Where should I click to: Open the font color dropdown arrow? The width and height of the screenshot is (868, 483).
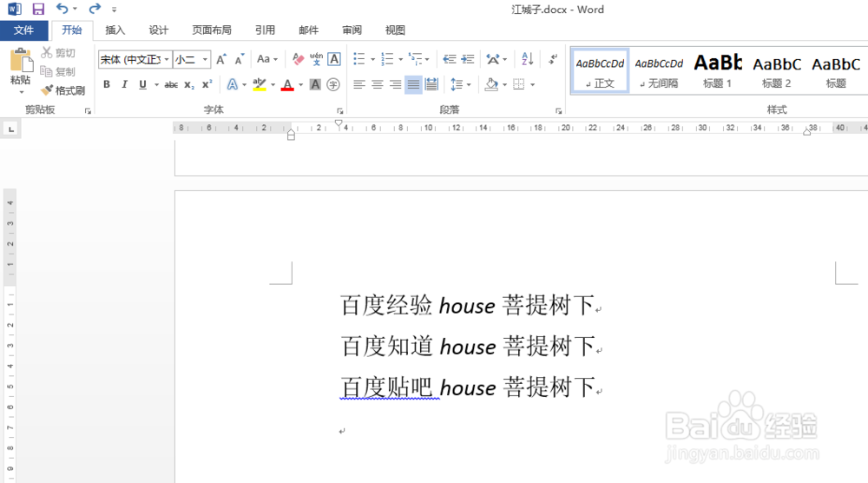[301, 85]
